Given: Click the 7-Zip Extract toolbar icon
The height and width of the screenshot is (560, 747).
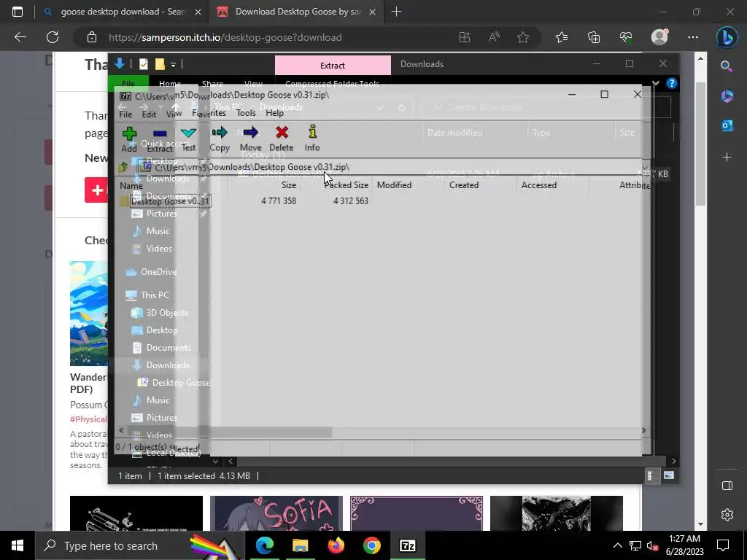Looking at the screenshot, I should click(x=160, y=134).
